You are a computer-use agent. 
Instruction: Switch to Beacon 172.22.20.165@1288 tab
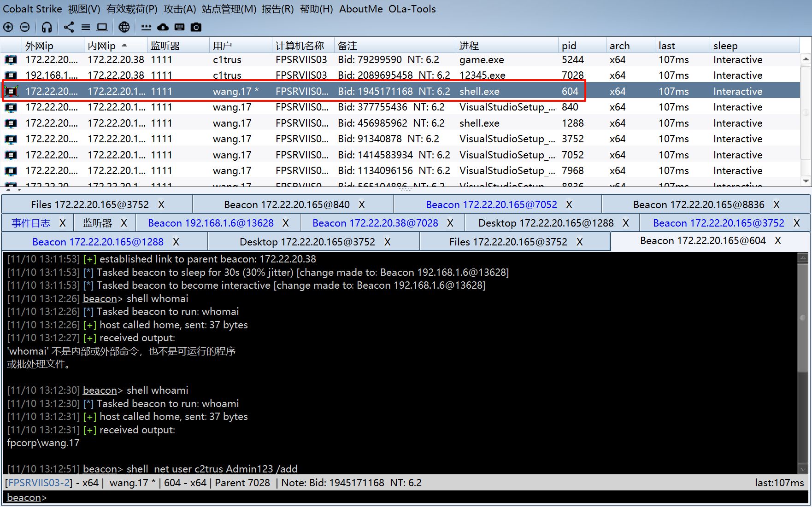(x=98, y=241)
